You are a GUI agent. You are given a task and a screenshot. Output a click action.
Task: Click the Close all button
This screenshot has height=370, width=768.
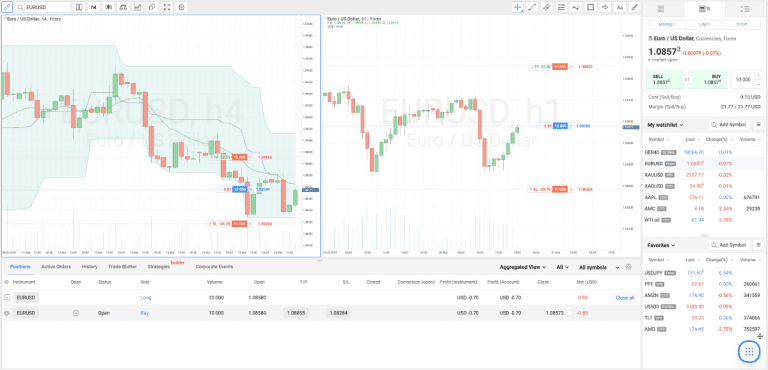(x=624, y=297)
